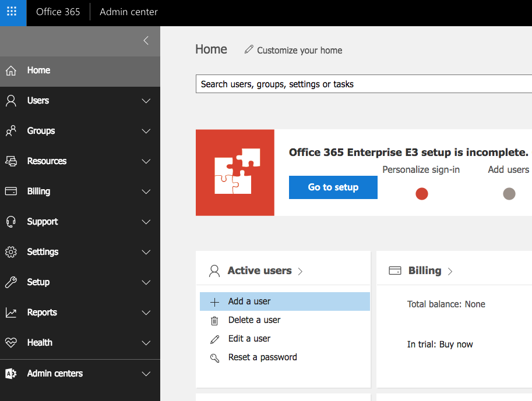Click the gray Add users step dot

509,194
